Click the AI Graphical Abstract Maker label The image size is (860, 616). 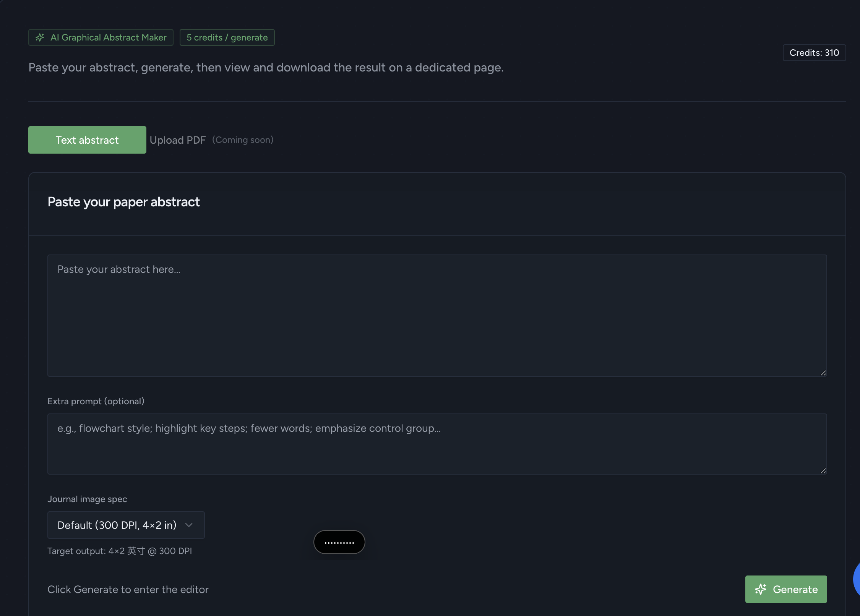tap(109, 37)
